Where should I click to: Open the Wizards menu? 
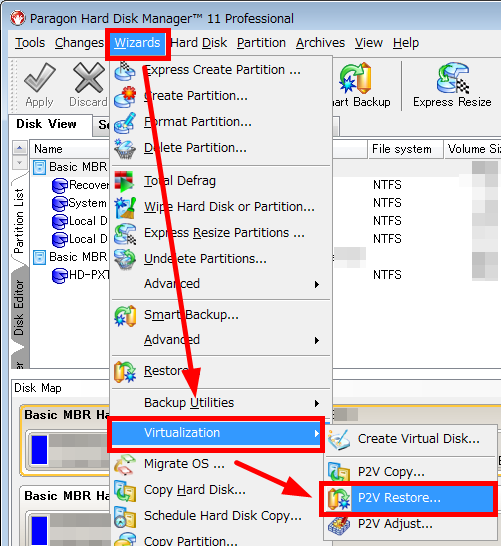137,43
